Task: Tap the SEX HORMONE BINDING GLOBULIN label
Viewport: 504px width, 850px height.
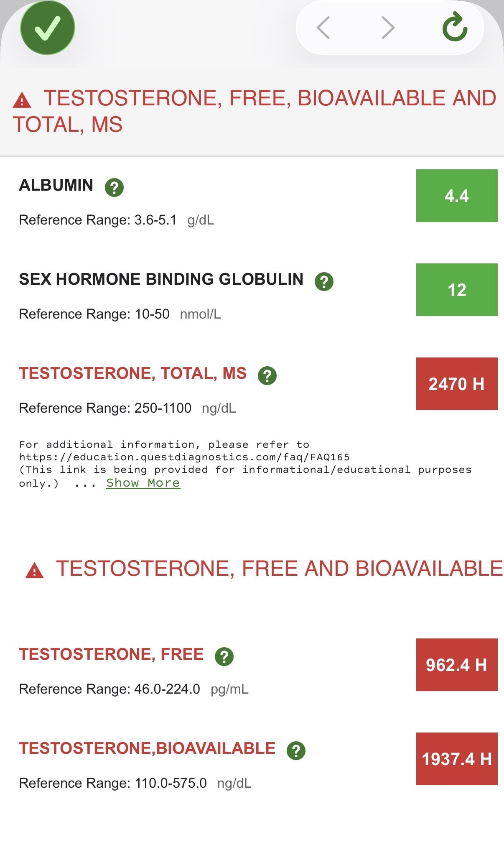Action: pyautogui.click(x=161, y=279)
